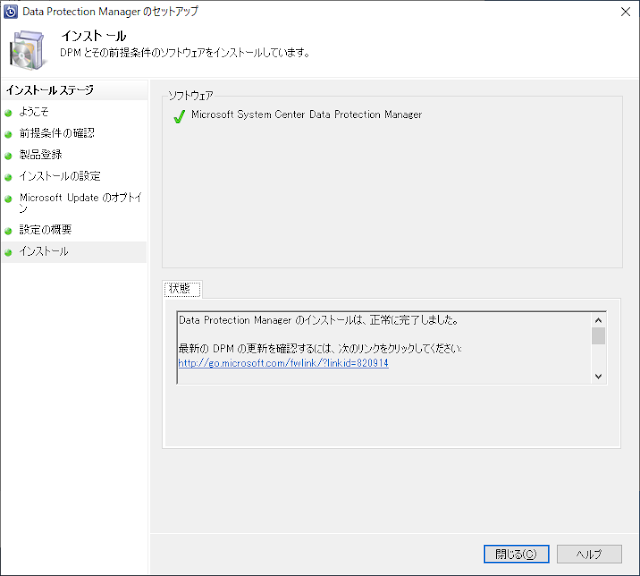The image size is (640, 576).
Task: Click the ソフトウェア group label
Action: [191, 96]
